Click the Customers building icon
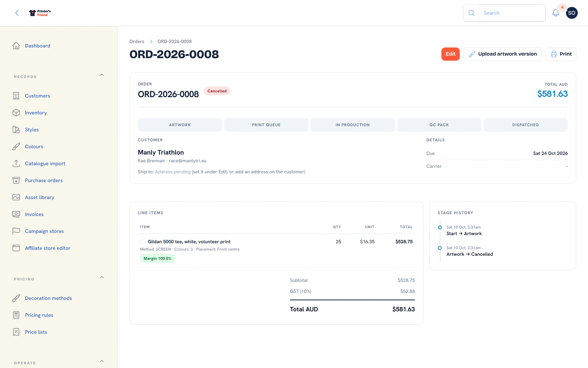The width and height of the screenshot is (588, 368). click(16, 96)
